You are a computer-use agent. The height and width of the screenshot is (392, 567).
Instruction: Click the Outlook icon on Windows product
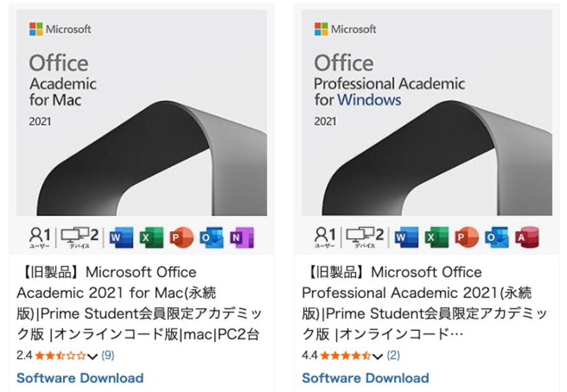496,237
